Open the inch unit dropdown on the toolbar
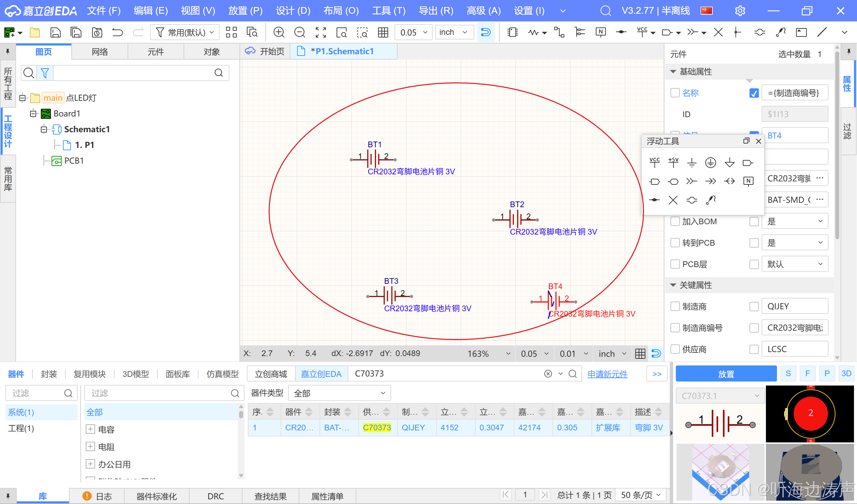The width and height of the screenshot is (857, 504). (454, 32)
